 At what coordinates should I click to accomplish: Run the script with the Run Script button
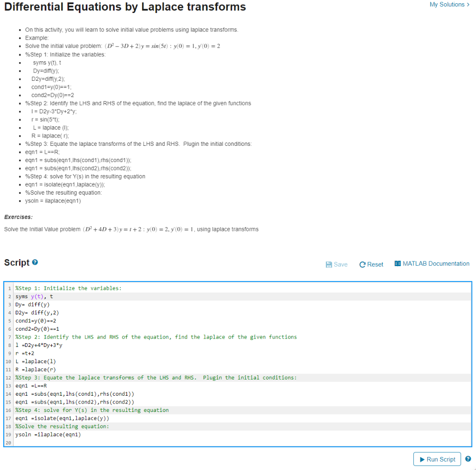[437, 459]
